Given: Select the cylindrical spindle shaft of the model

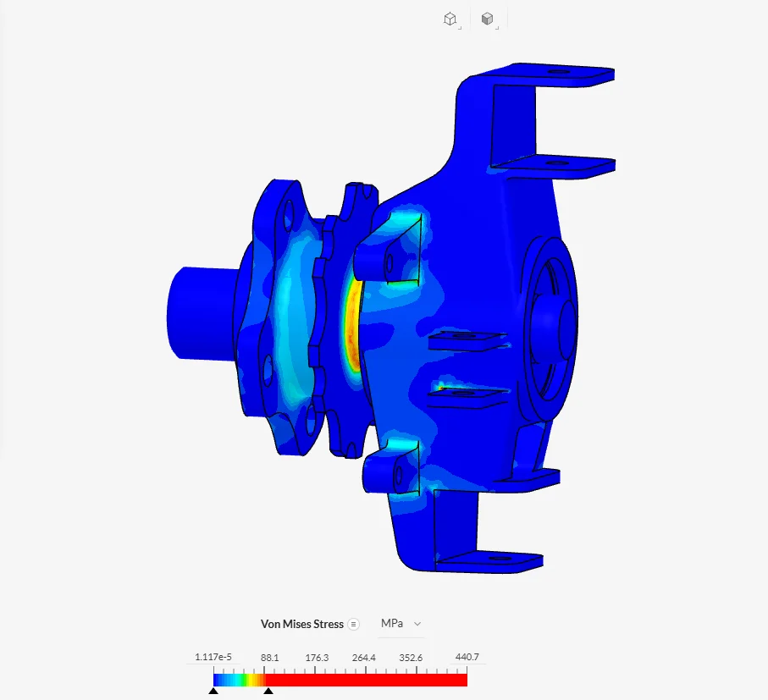Looking at the screenshot, I should (202, 313).
